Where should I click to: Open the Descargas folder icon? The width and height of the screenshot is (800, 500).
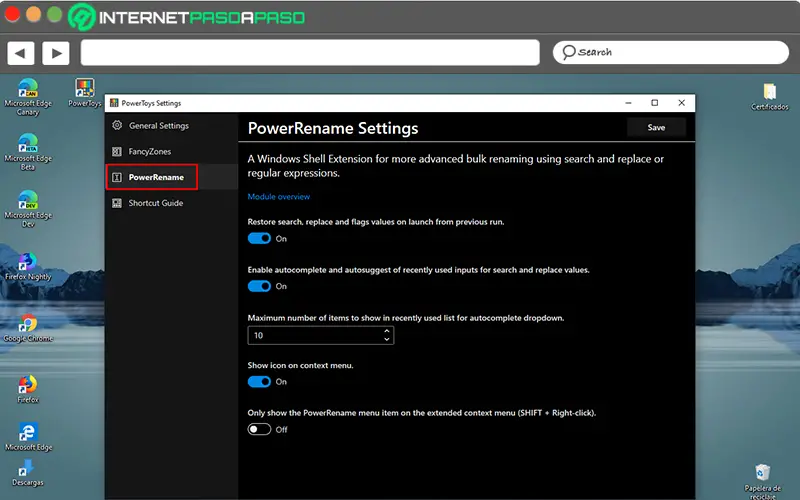pos(27,468)
